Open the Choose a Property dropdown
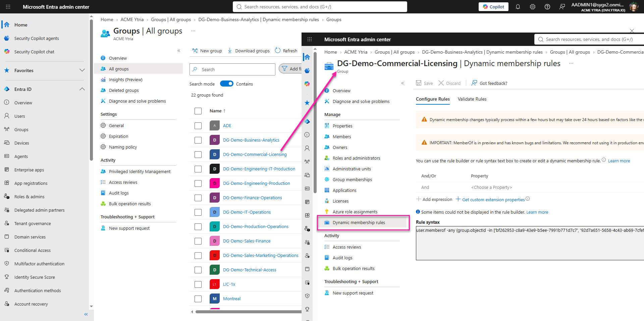Image resolution: width=644 pixels, height=321 pixels. pyautogui.click(x=491, y=187)
